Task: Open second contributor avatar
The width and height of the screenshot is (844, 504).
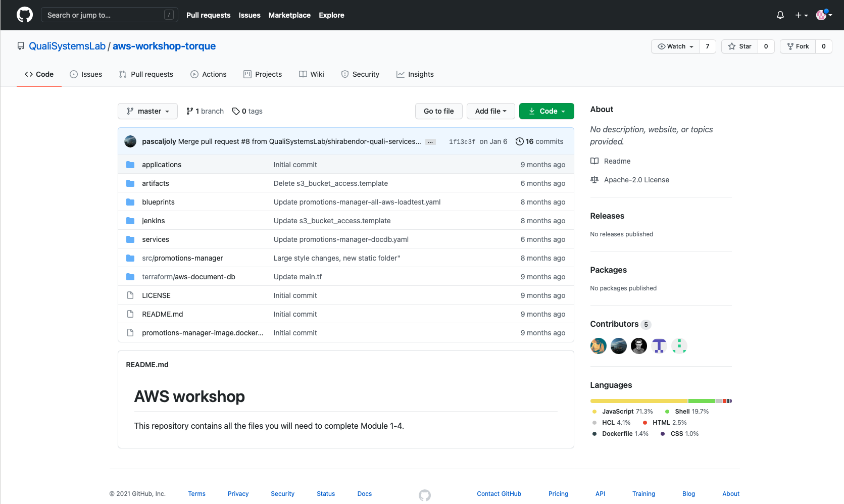Action: tap(619, 346)
